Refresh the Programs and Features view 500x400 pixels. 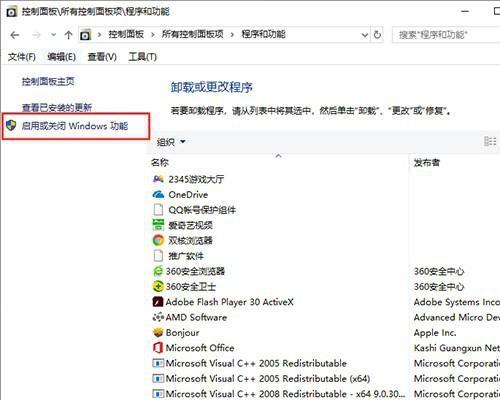(377, 35)
